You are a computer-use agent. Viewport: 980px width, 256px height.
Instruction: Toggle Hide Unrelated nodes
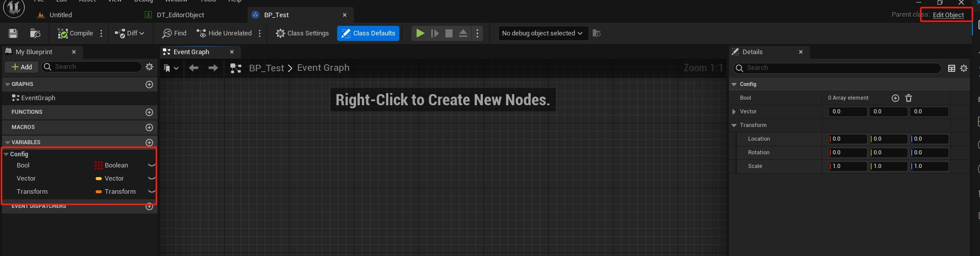pyautogui.click(x=224, y=33)
